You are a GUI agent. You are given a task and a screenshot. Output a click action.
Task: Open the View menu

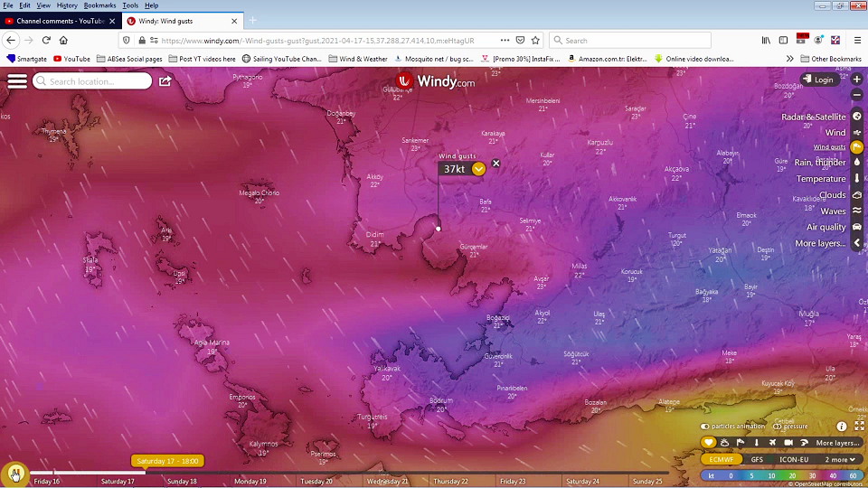pyautogui.click(x=43, y=5)
